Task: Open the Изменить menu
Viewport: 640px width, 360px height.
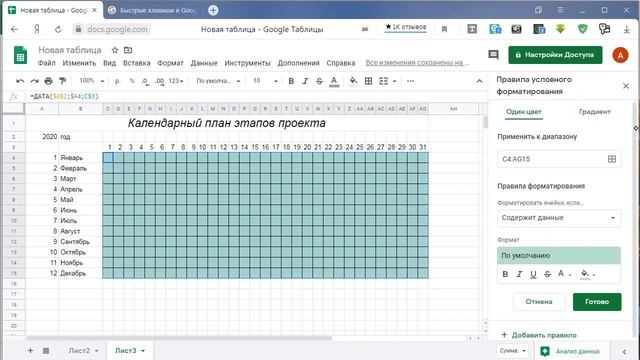Action: coord(79,63)
